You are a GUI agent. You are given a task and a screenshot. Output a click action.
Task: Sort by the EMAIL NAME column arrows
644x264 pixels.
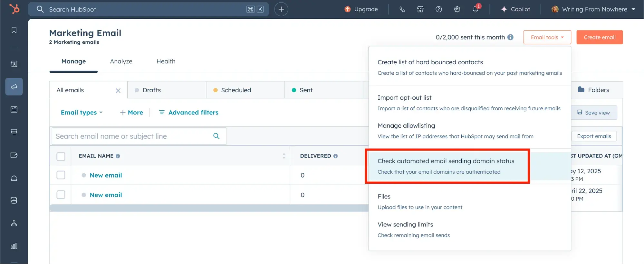[x=284, y=156]
